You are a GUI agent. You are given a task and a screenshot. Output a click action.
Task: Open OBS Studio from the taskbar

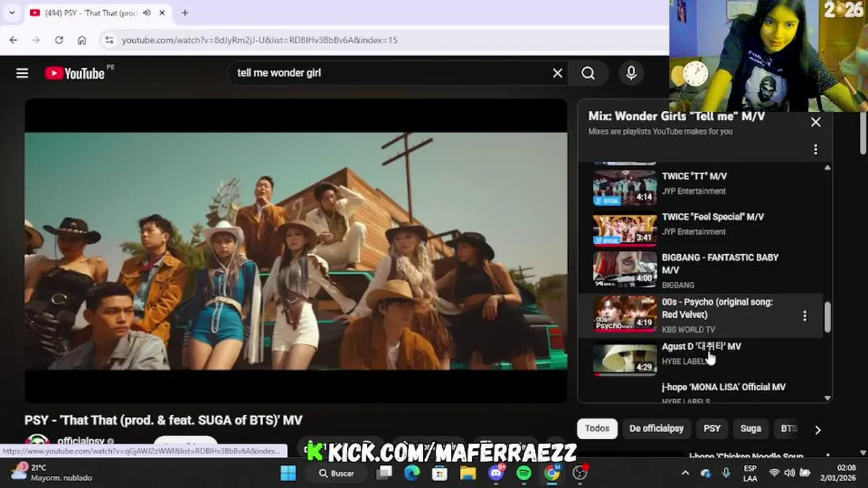pos(580,473)
